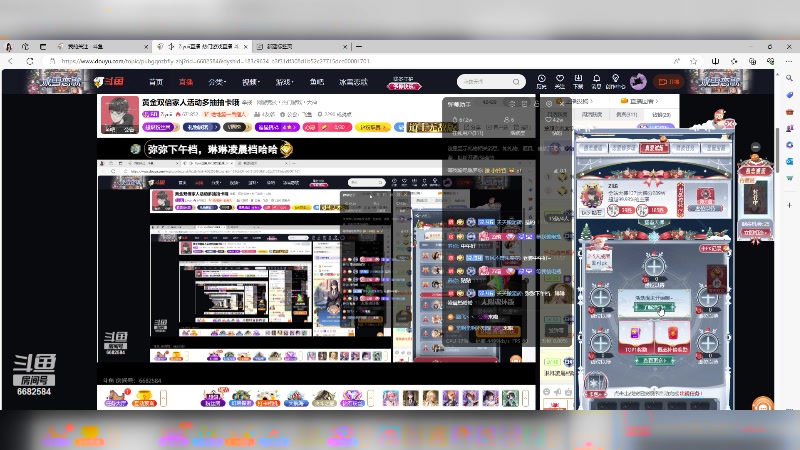Image resolution: width=800 pixels, height=450 pixels.
Task: Click the magnifier icon in the Douyu search box
Action: (x=516, y=82)
